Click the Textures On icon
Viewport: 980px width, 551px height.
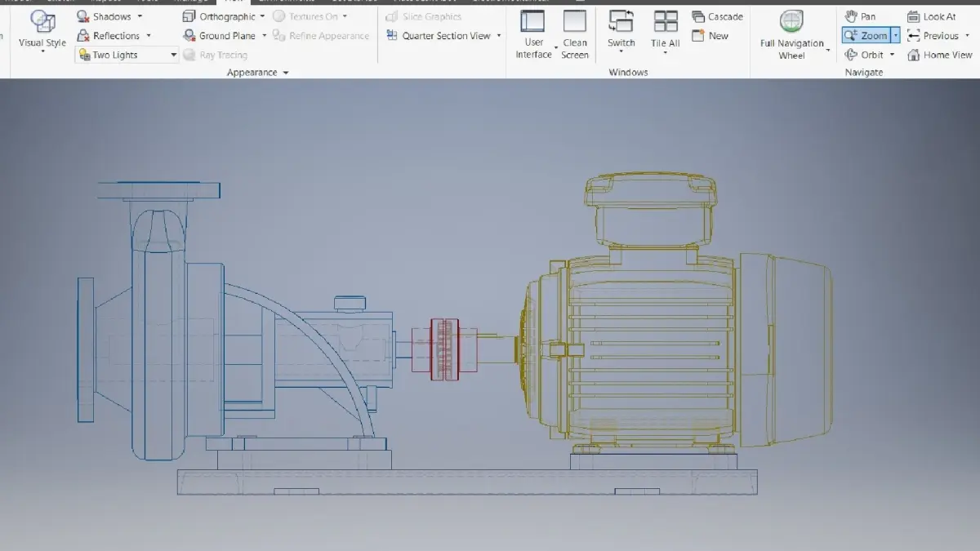point(279,16)
